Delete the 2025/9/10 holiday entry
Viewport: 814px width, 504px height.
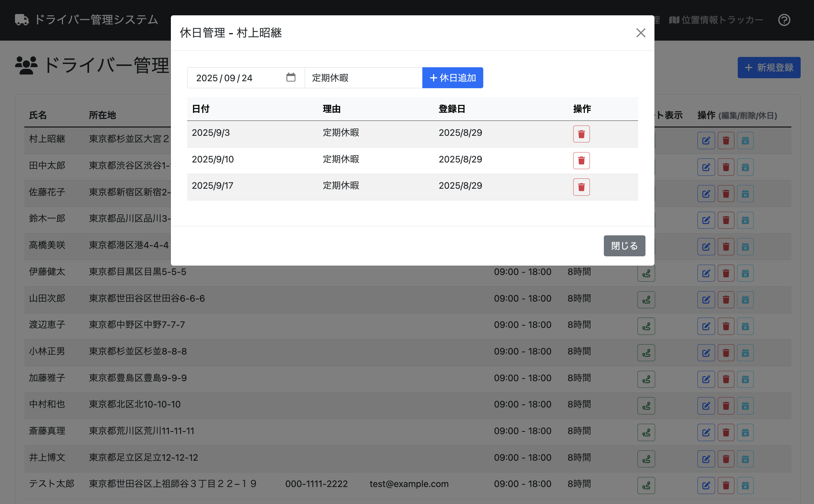(x=581, y=161)
